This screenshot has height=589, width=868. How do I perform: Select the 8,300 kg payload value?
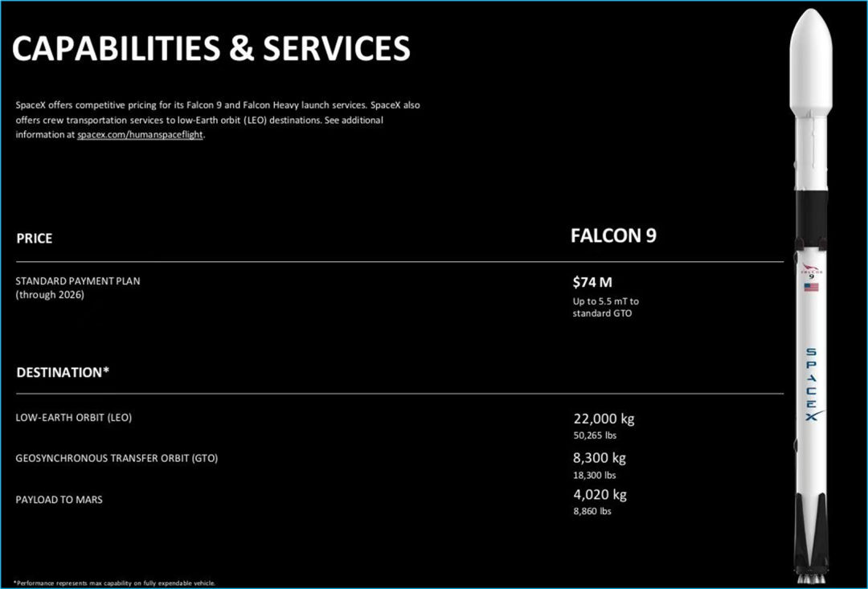tap(600, 458)
